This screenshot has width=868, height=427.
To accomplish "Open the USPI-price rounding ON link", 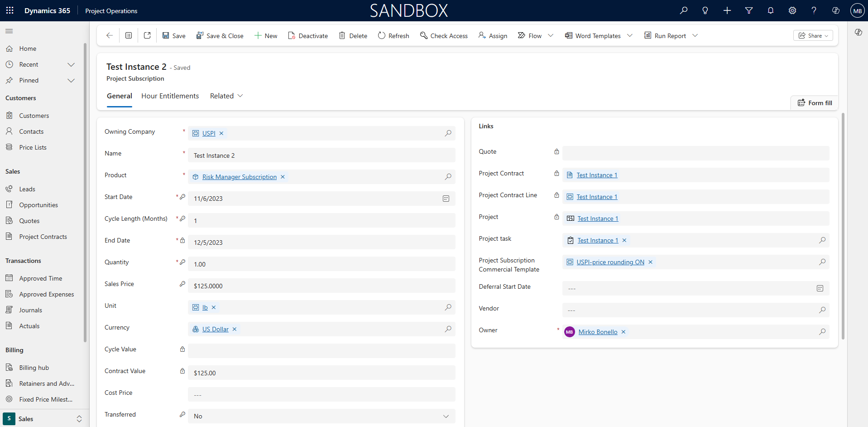I will (610, 262).
